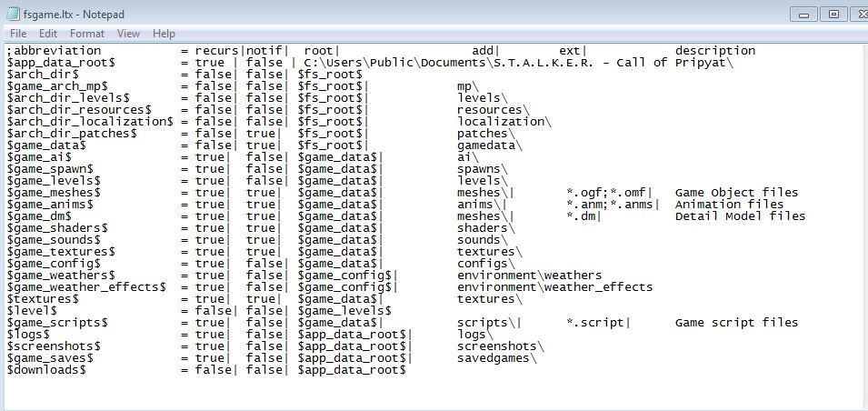868x411 pixels.
Task: Click the text "screenshots\" in the add column
Action: click(501, 346)
